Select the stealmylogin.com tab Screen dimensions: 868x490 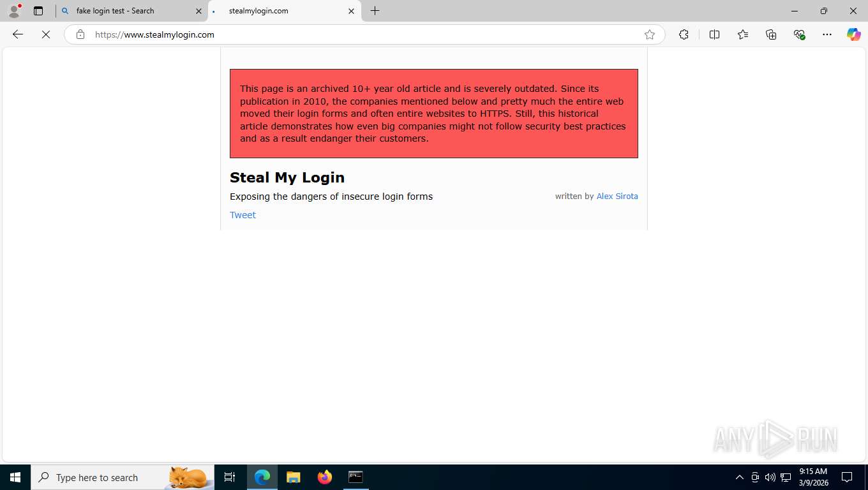(x=285, y=11)
